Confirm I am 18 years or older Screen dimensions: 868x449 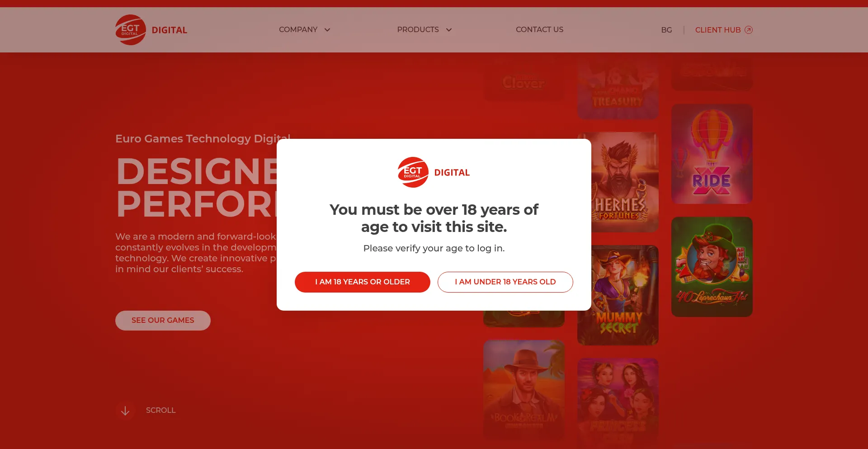[363, 282]
